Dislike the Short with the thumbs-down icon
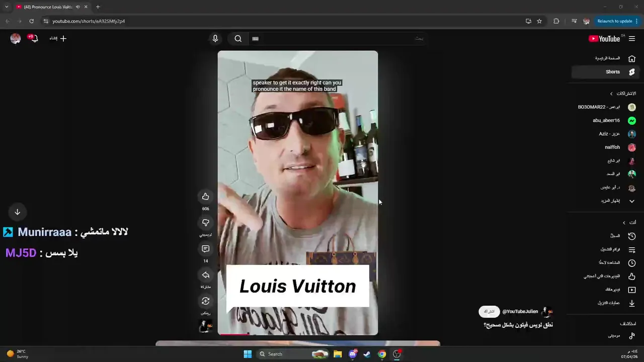This screenshot has width=644, height=362. [205, 223]
